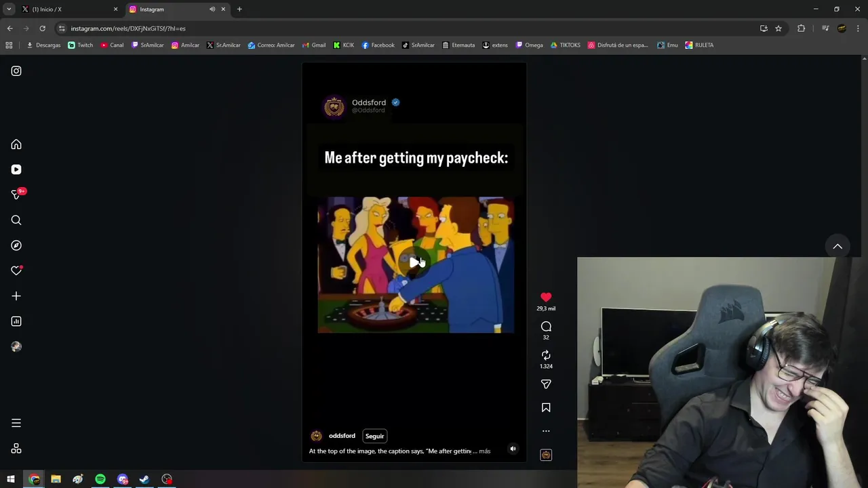Image resolution: width=868 pixels, height=488 pixels.
Task: Open oddsford username link under reel
Action: pyautogui.click(x=342, y=436)
